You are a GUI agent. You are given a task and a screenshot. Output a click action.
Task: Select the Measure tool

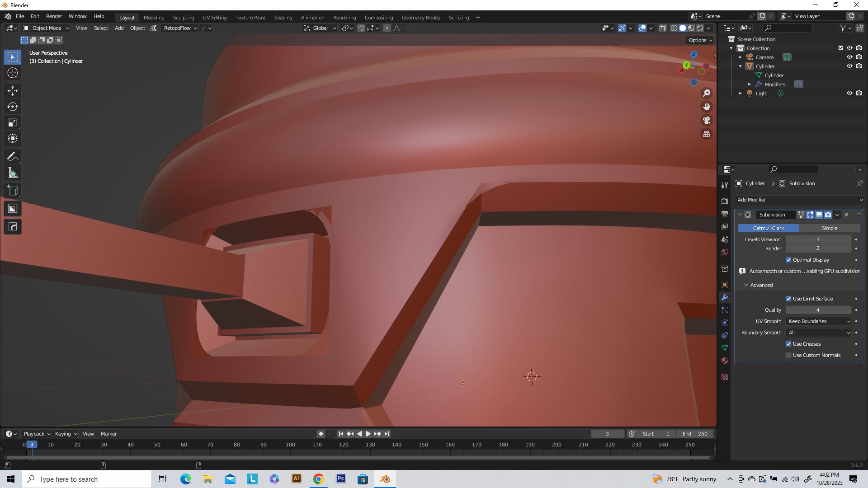(x=13, y=173)
